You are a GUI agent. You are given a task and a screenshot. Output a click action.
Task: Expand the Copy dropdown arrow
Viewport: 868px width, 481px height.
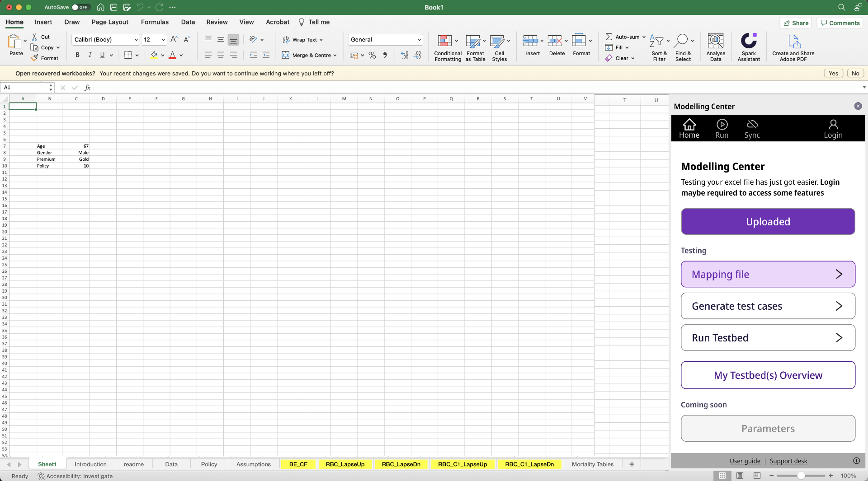tap(58, 47)
